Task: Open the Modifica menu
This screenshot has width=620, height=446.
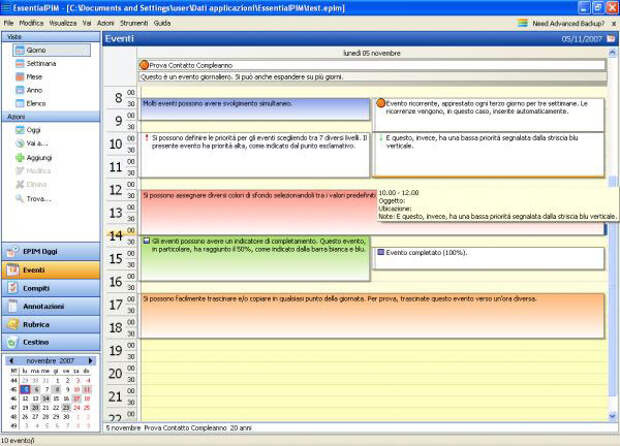Action: (x=31, y=23)
